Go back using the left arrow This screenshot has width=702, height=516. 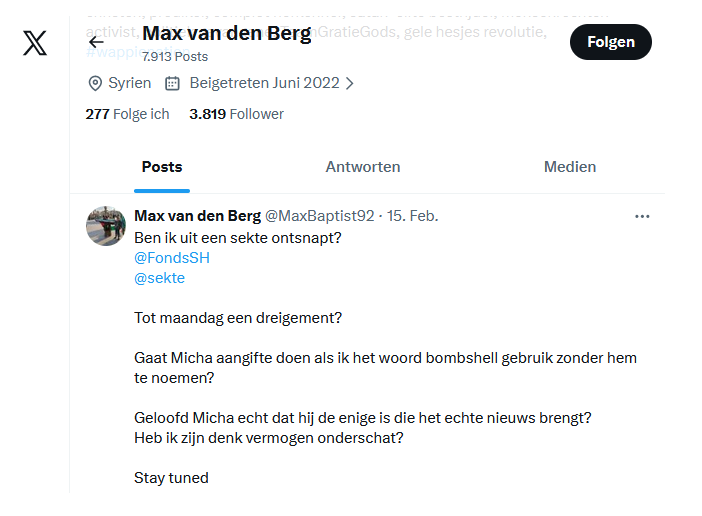click(x=96, y=42)
